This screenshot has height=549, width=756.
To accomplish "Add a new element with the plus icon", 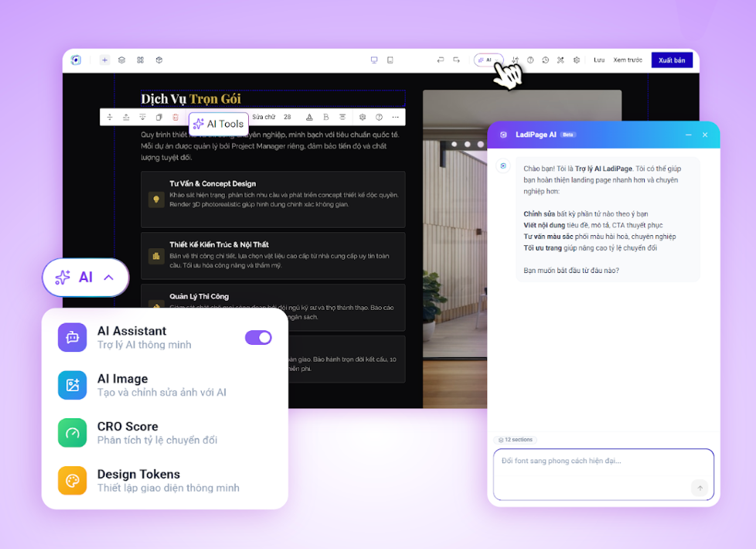I will pyautogui.click(x=105, y=60).
